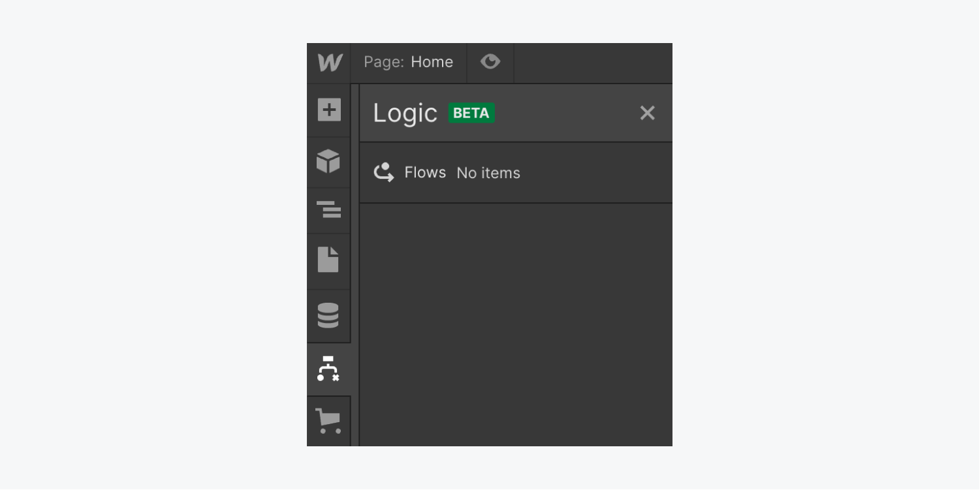The height and width of the screenshot is (490, 980).
Task: Select the active Logic flow icon
Action: coord(328,369)
